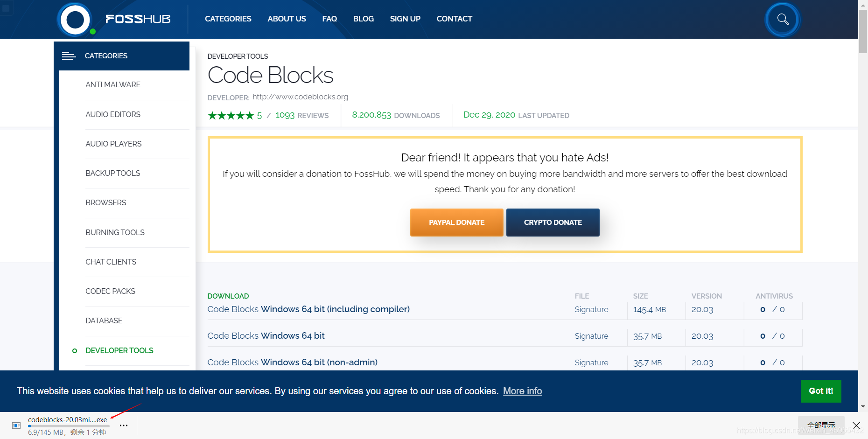The height and width of the screenshot is (439, 868).
Task: Click the categories hamburger list icon
Action: tap(69, 56)
